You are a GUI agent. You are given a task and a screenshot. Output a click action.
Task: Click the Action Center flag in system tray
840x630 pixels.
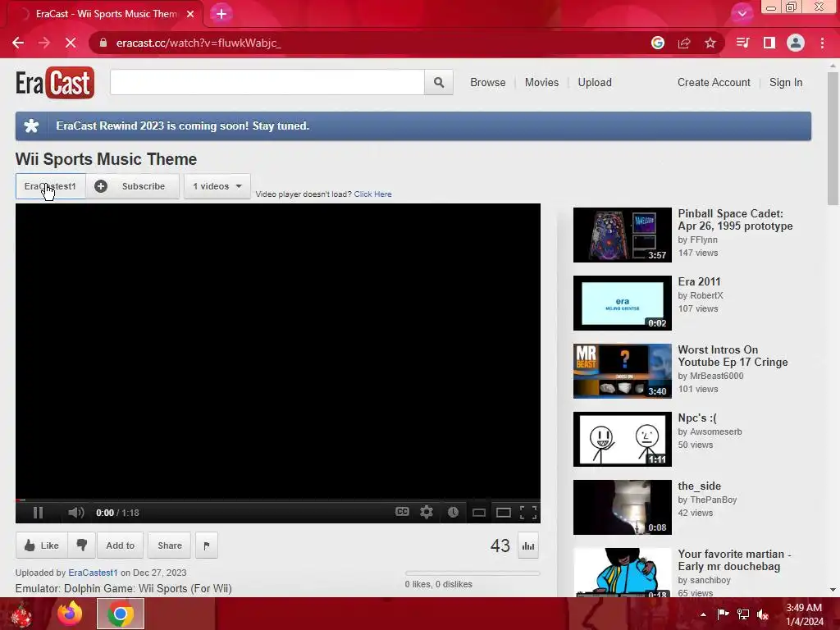[x=723, y=614]
